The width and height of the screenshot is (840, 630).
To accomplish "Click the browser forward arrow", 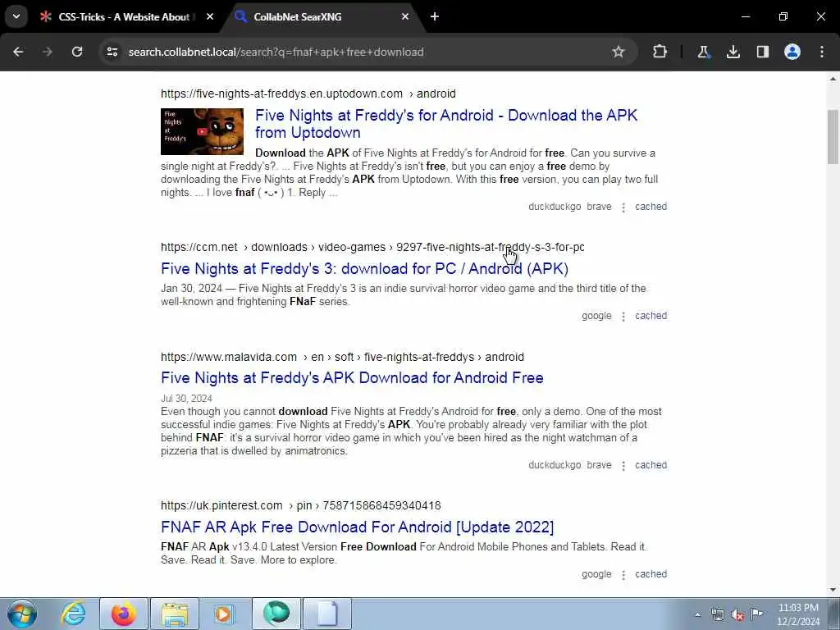I will point(48,52).
